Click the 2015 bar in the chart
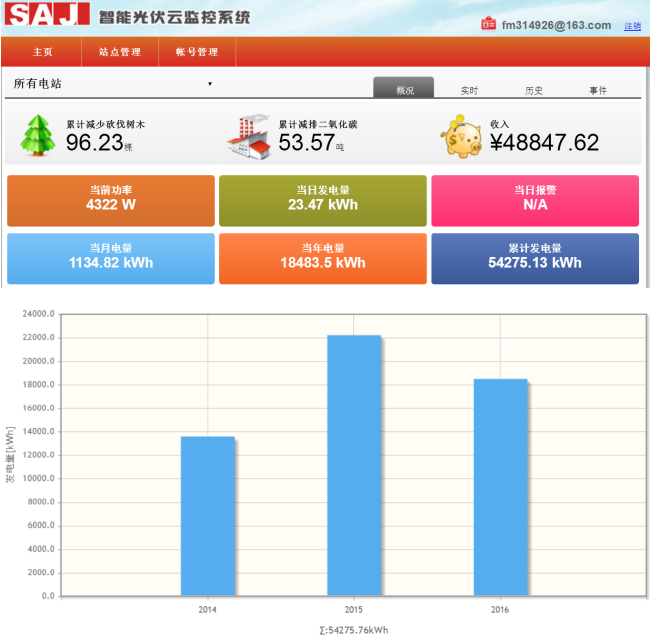The image size is (651, 636). (355, 464)
